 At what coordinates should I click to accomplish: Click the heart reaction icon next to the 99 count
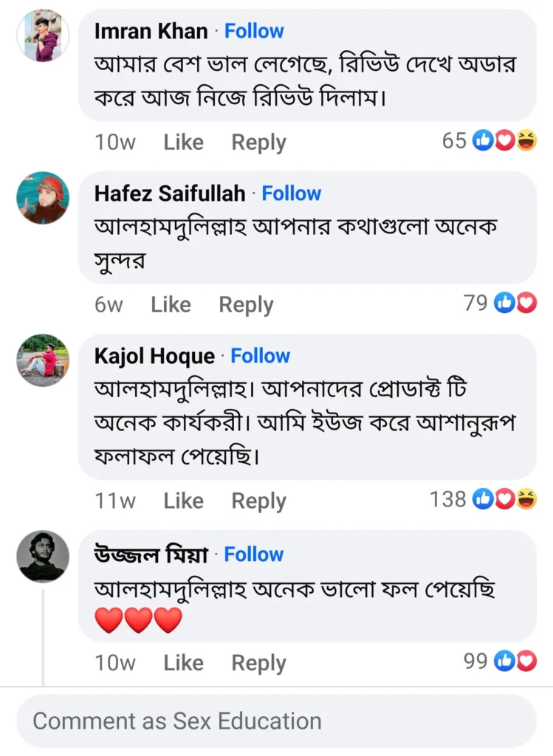tap(526, 662)
